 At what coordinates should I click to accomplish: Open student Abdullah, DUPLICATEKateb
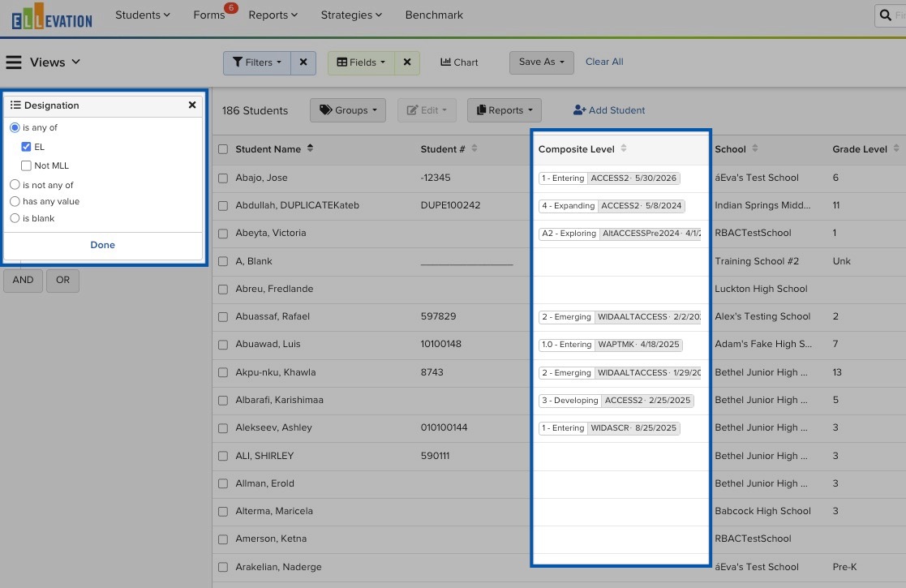point(298,205)
